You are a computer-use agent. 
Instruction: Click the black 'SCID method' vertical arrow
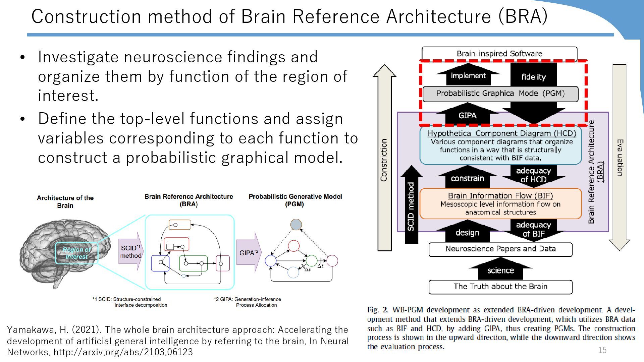(411, 206)
